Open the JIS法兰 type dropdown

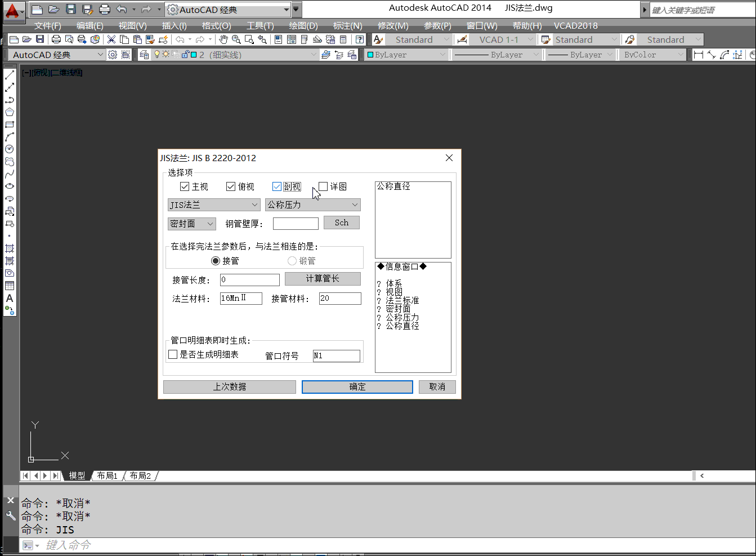(x=213, y=205)
